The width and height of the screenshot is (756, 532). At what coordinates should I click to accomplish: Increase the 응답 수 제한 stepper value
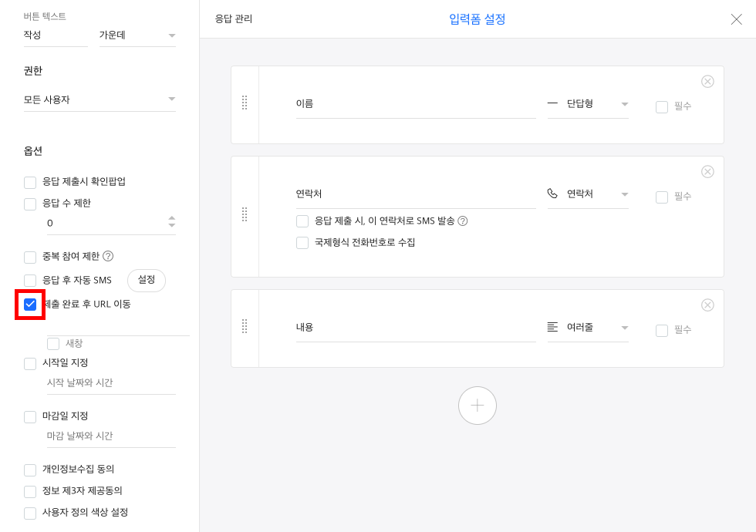click(x=171, y=218)
